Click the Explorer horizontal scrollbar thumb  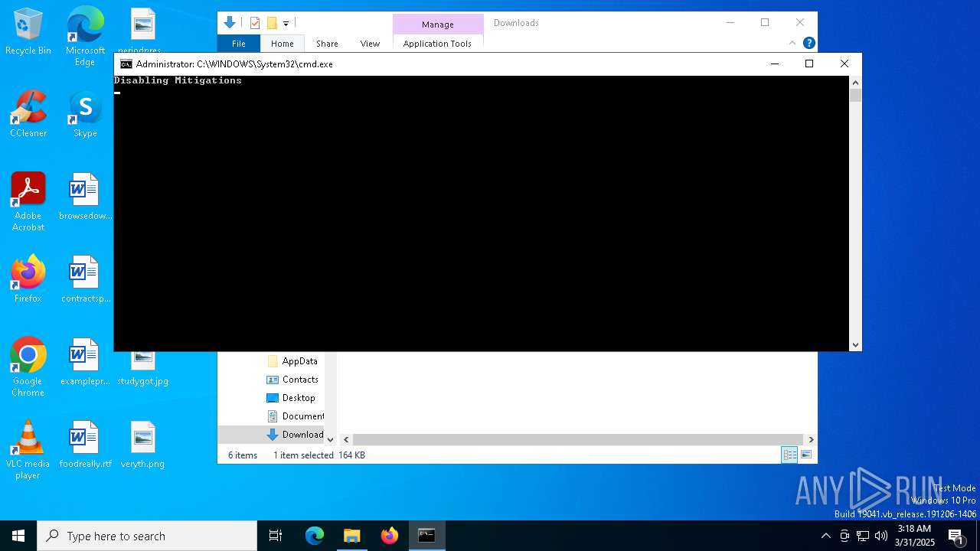click(x=578, y=439)
